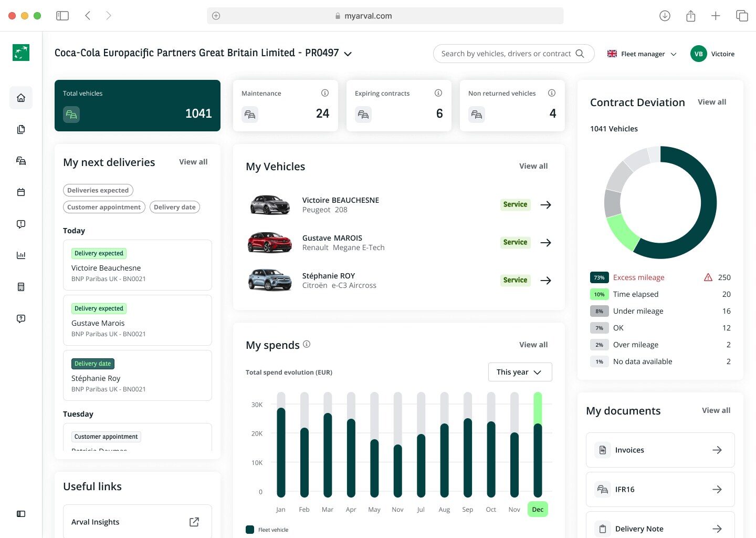This screenshot has height=538, width=756.
Task: Open a new Safari tab
Action: [x=716, y=16]
